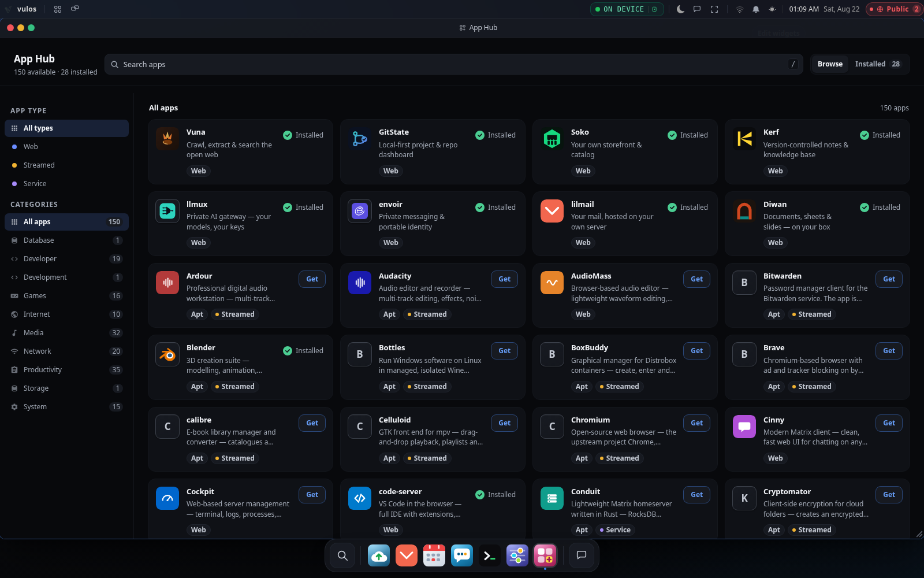924x578 pixels.
Task: Get the Brave browser
Action: 889,351
